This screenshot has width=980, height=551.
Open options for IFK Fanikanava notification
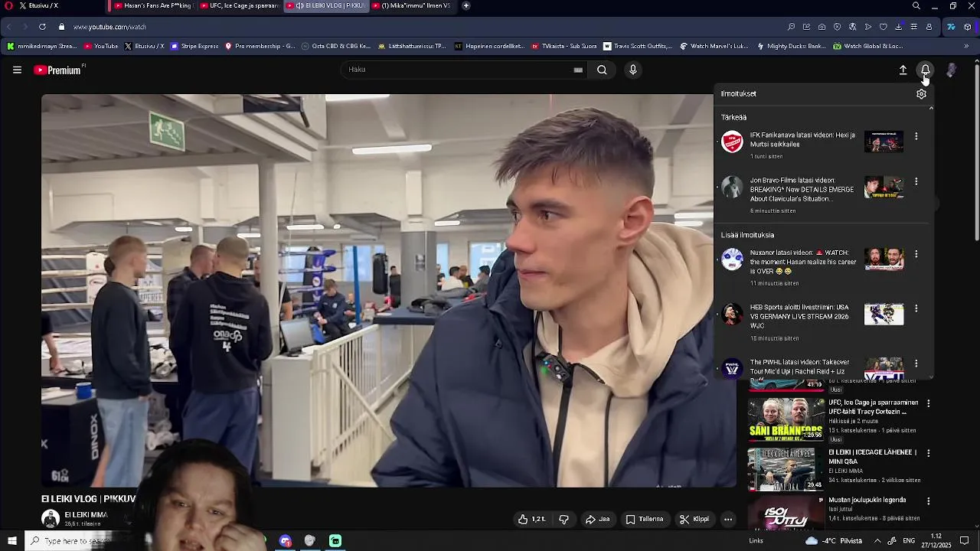click(916, 136)
